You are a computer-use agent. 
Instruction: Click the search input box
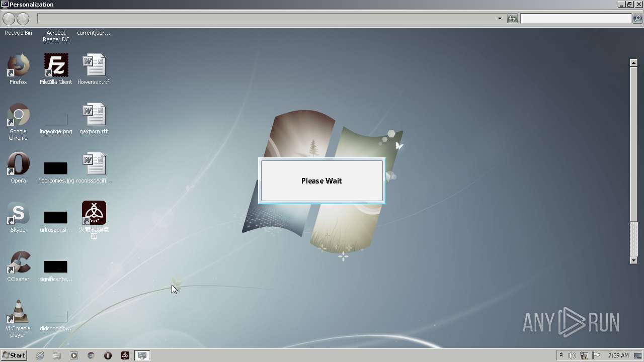tap(576, 19)
